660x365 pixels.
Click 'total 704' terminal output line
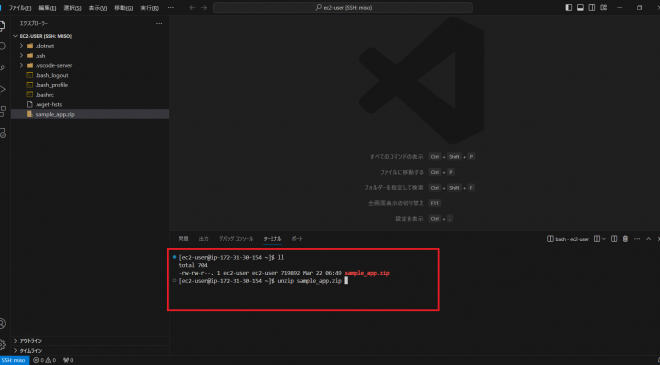pyautogui.click(x=193, y=265)
